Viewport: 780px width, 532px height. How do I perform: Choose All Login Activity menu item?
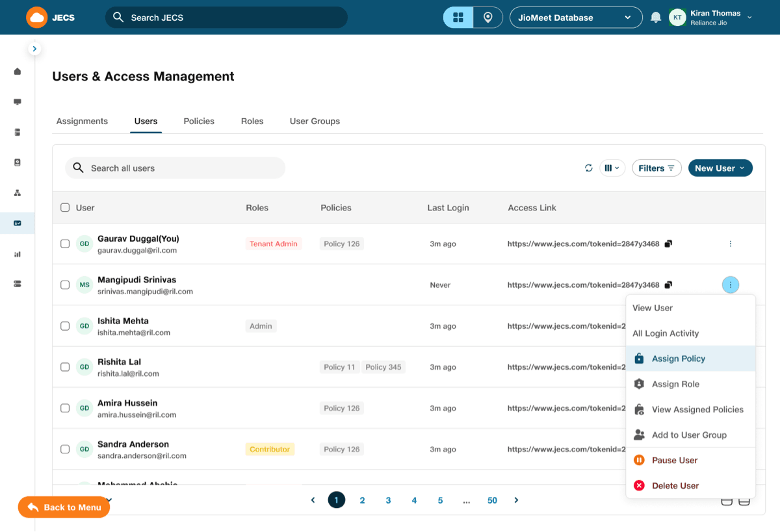690,333
